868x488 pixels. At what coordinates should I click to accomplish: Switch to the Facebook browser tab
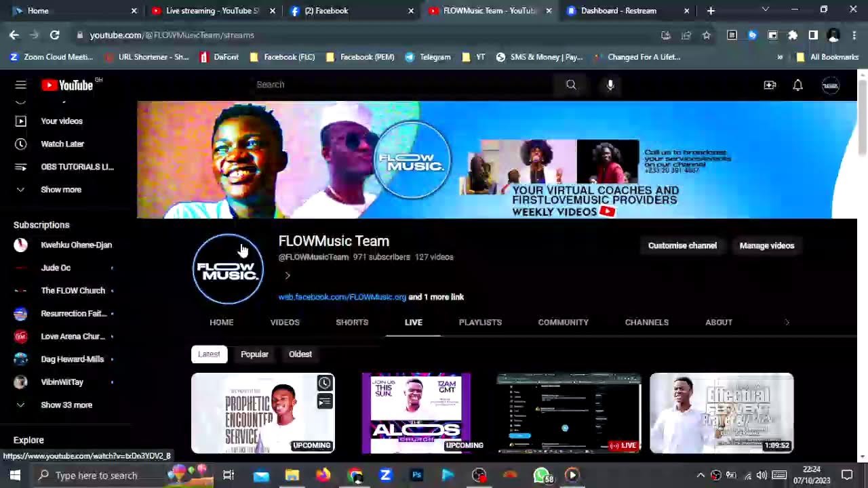click(352, 10)
